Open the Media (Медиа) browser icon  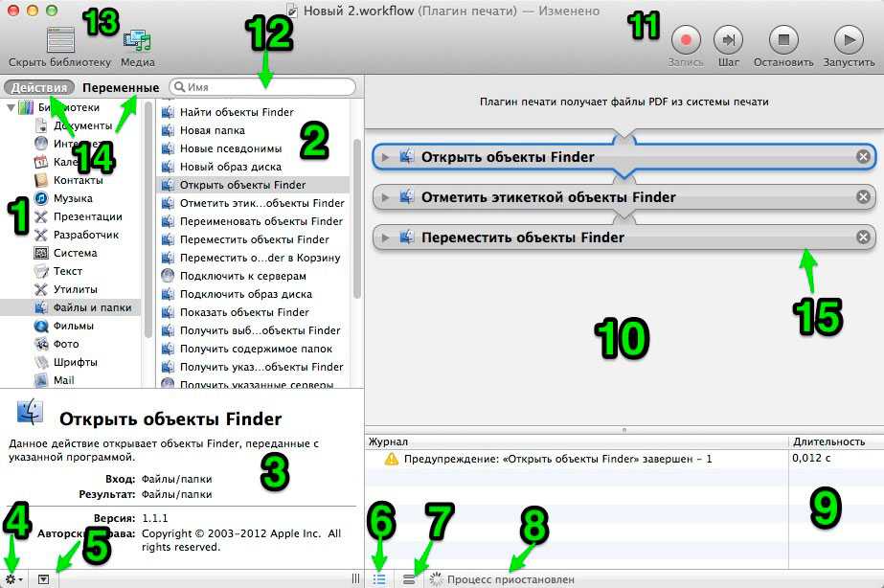138,40
